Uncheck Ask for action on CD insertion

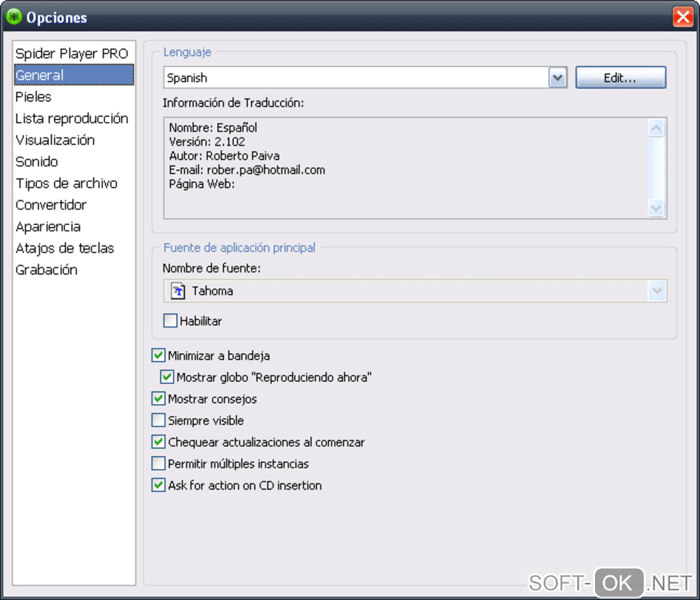(x=159, y=485)
